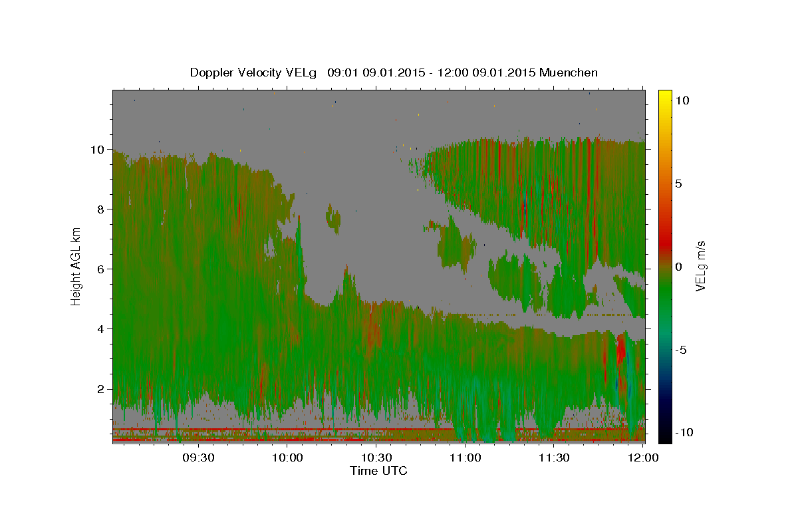Select the location name 'Muenchen' in the title
Image resolution: width=798 pixels, height=532 pixels.
pyautogui.click(x=569, y=72)
